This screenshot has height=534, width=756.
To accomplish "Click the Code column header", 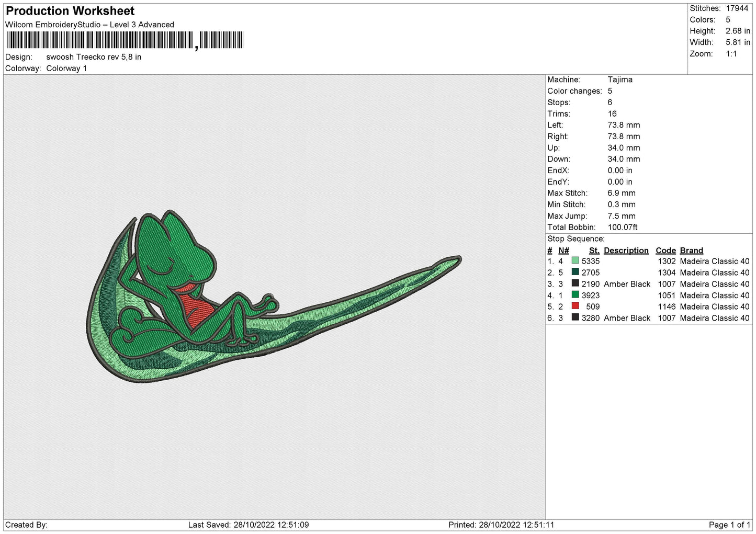I will click(x=665, y=251).
